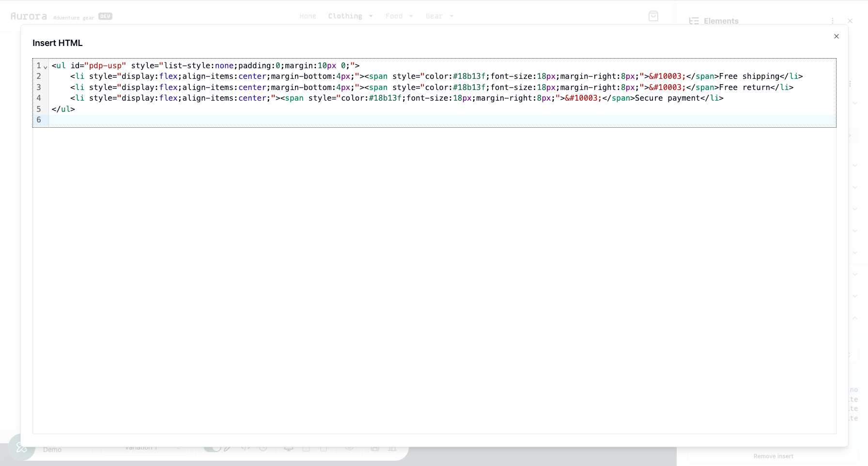Screen dimensions: 868x466
Task: Click the Remove insert button
Action: 773,456
